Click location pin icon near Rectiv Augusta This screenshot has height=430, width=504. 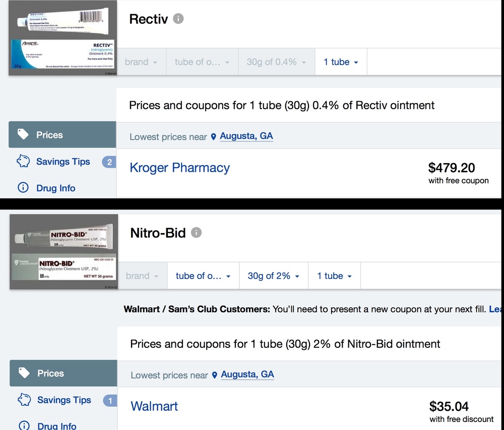[x=214, y=136]
